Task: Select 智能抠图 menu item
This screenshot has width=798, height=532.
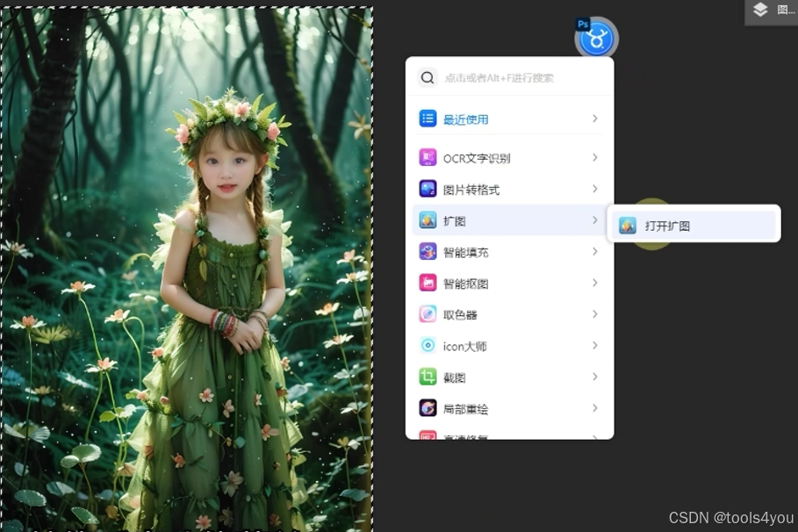Action: pos(509,283)
